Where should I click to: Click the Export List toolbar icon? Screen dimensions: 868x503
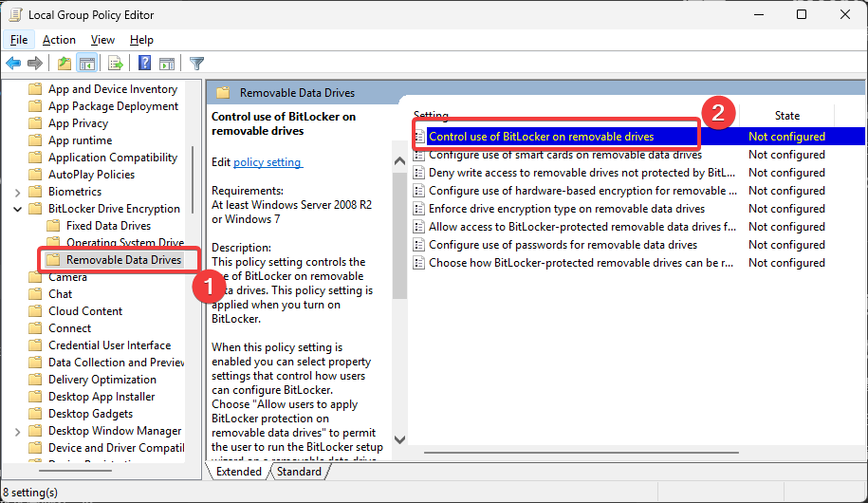[x=115, y=64]
